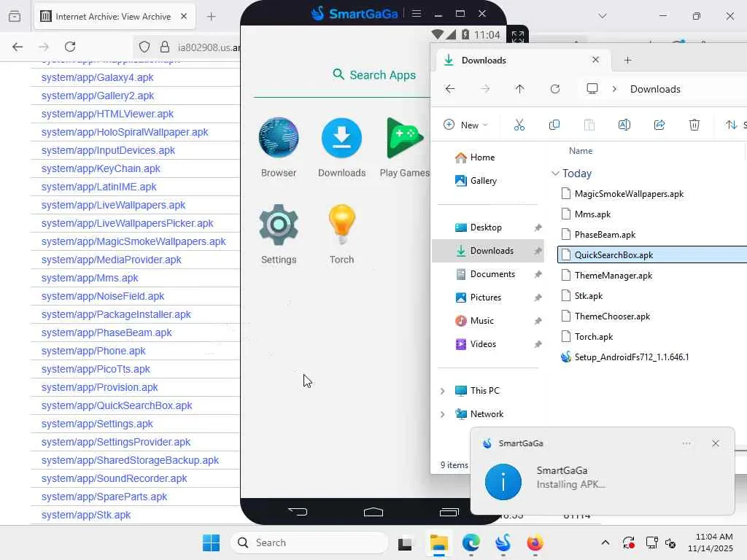Open Sort options in File Explorer toolbar
The width and height of the screenshot is (747, 560).
pos(735,125)
